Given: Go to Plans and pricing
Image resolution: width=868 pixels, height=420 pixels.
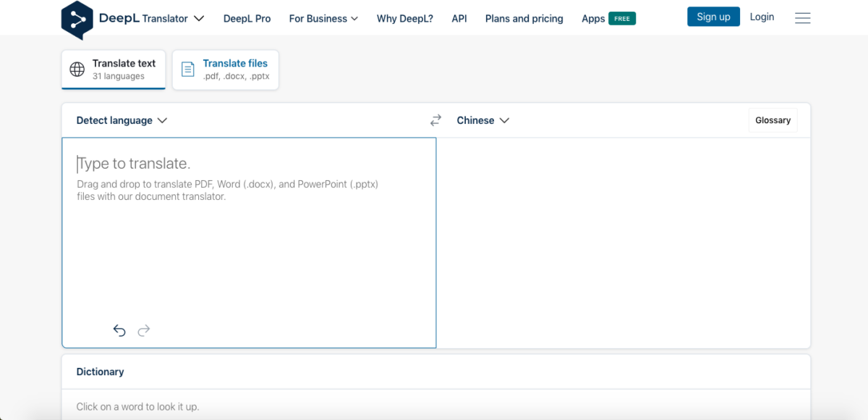Looking at the screenshot, I should 524,19.
